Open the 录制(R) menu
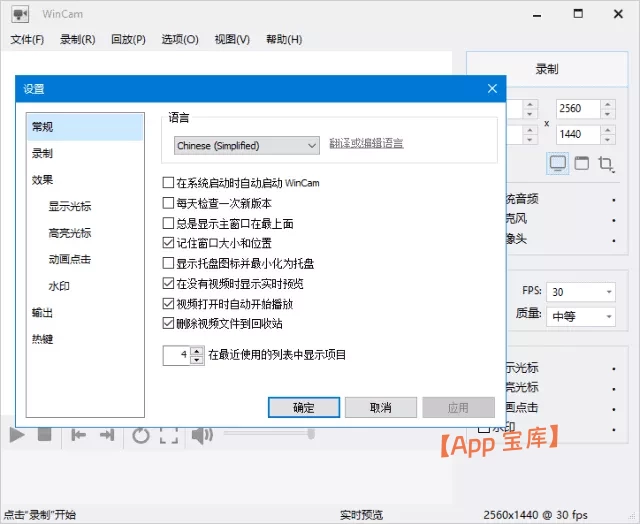Viewport: 640px width, 524px height. (78, 40)
